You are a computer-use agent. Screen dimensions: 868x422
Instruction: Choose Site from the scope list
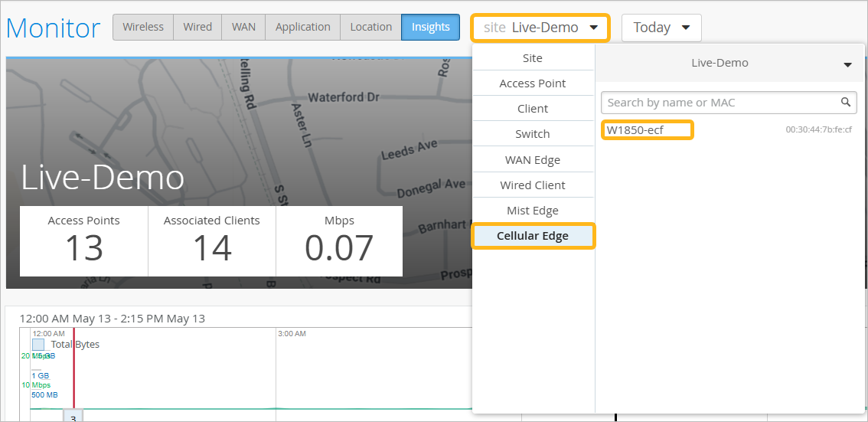point(533,58)
